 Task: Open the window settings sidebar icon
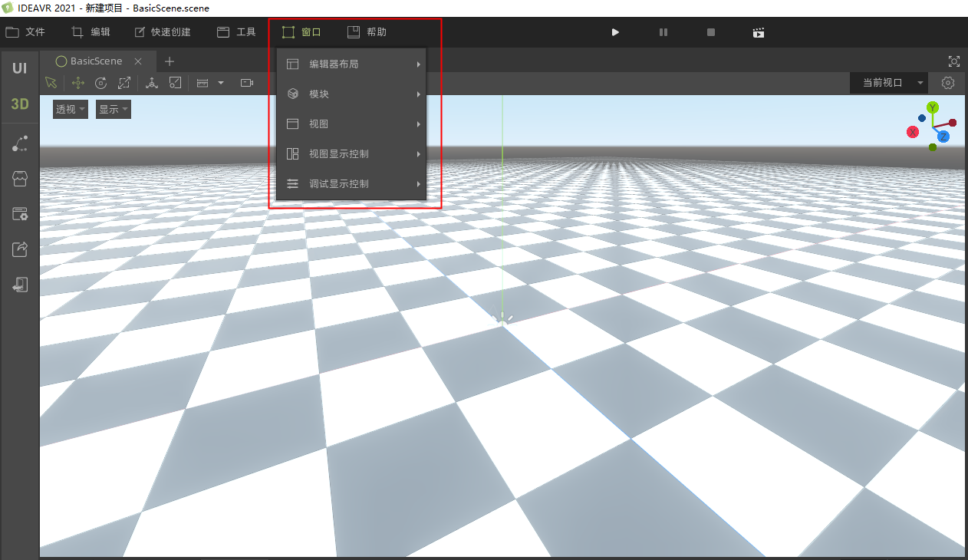point(20,214)
